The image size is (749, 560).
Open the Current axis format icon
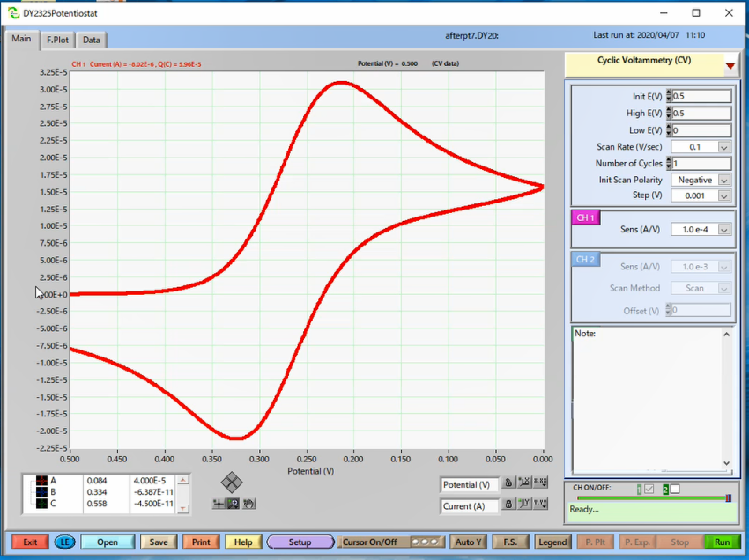coord(541,505)
